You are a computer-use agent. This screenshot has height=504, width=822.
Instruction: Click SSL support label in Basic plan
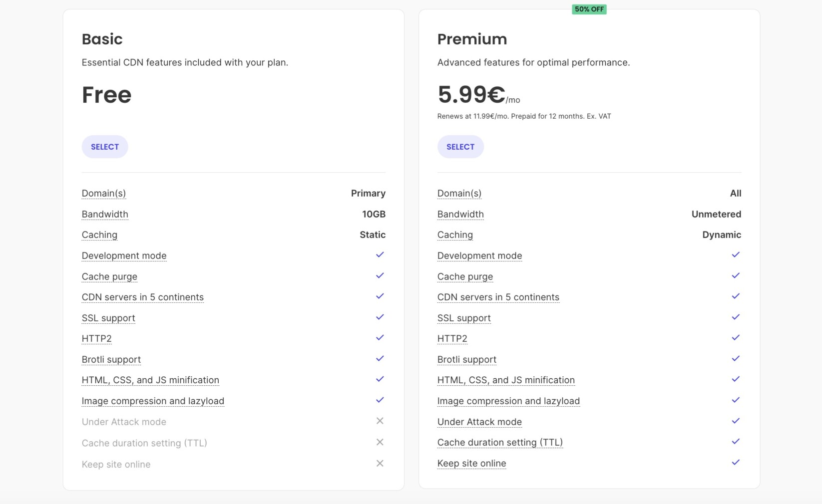coord(108,318)
